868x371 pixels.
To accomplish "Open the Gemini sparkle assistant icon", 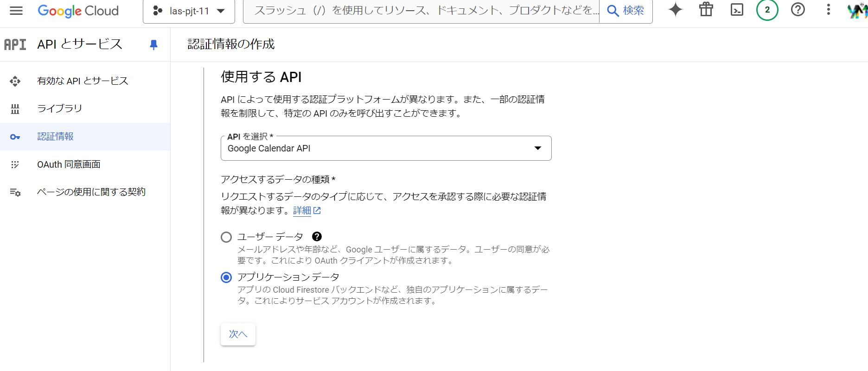I will [x=676, y=10].
